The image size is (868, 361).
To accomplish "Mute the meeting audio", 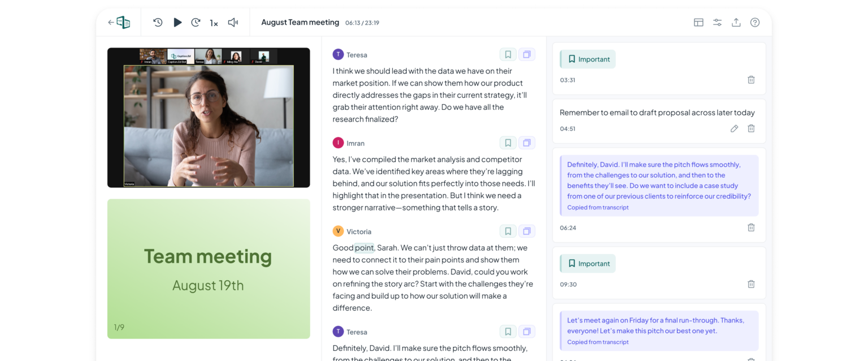I will (232, 22).
